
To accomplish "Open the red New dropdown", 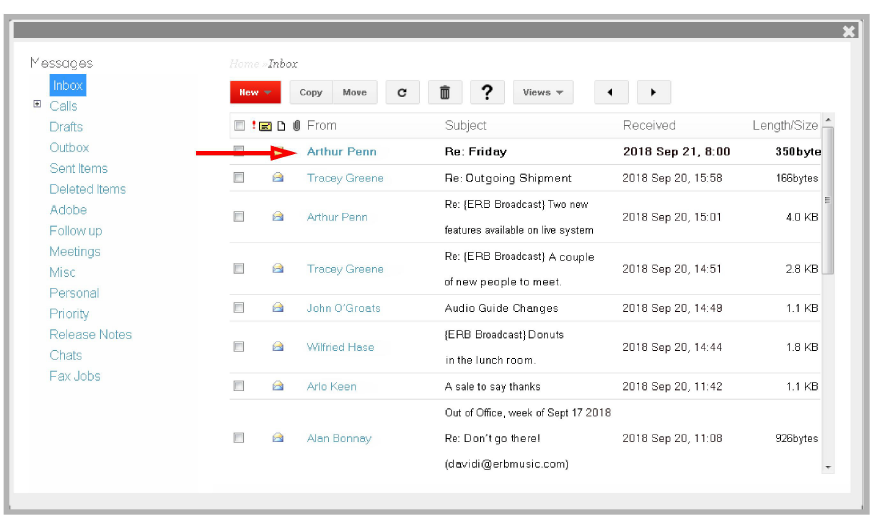I will 255,93.
